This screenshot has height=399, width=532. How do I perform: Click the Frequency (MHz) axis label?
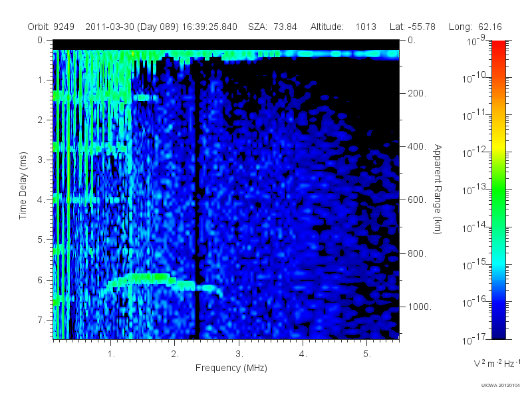231,368
